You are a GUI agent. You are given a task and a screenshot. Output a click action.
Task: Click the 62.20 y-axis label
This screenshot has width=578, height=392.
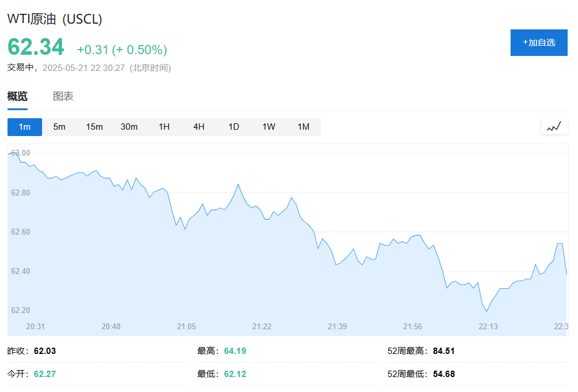click(x=21, y=311)
